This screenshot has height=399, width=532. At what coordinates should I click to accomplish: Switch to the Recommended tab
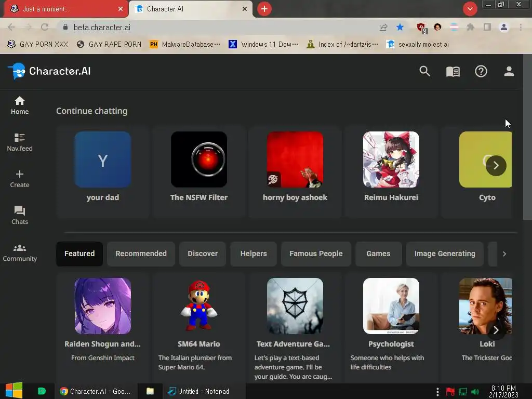click(x=141, y=254)
